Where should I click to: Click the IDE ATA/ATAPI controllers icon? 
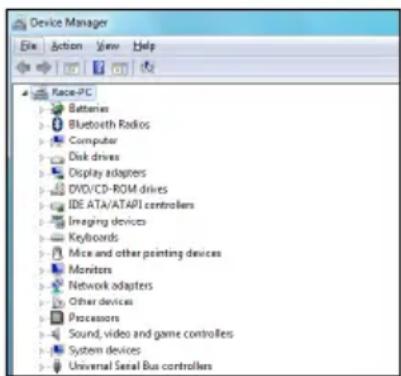coord(57,206)
